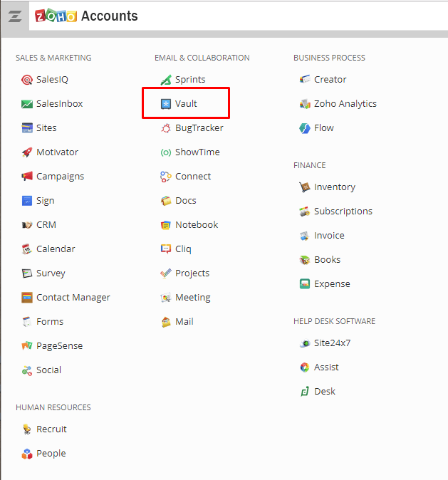Open the Books link

click(328, 260)
